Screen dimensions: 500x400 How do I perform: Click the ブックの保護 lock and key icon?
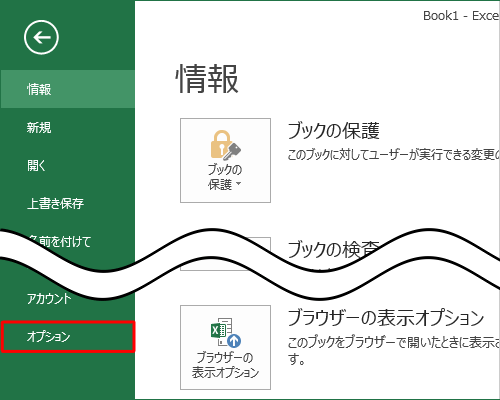(x=225, y=145)
